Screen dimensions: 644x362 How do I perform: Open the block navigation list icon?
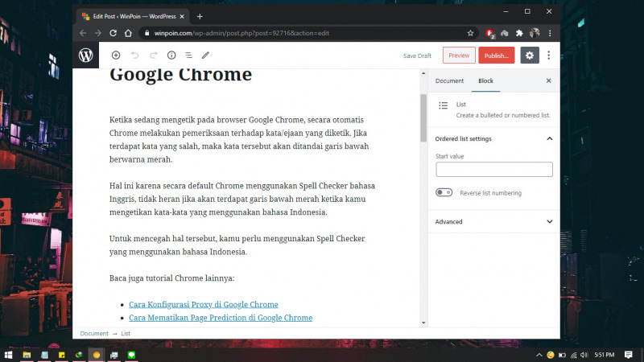pyautogui.click(x=188, y=55)
